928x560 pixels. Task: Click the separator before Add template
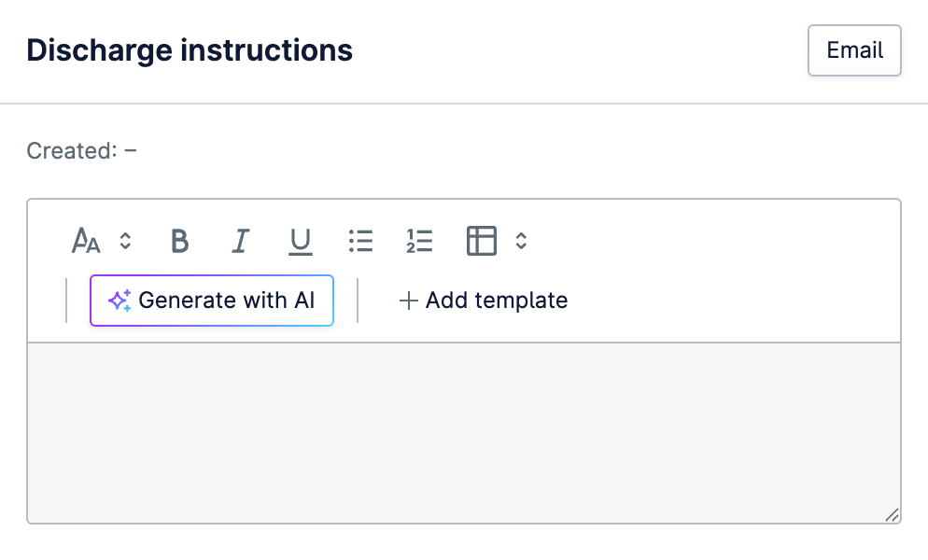click(x=358, y=301)
